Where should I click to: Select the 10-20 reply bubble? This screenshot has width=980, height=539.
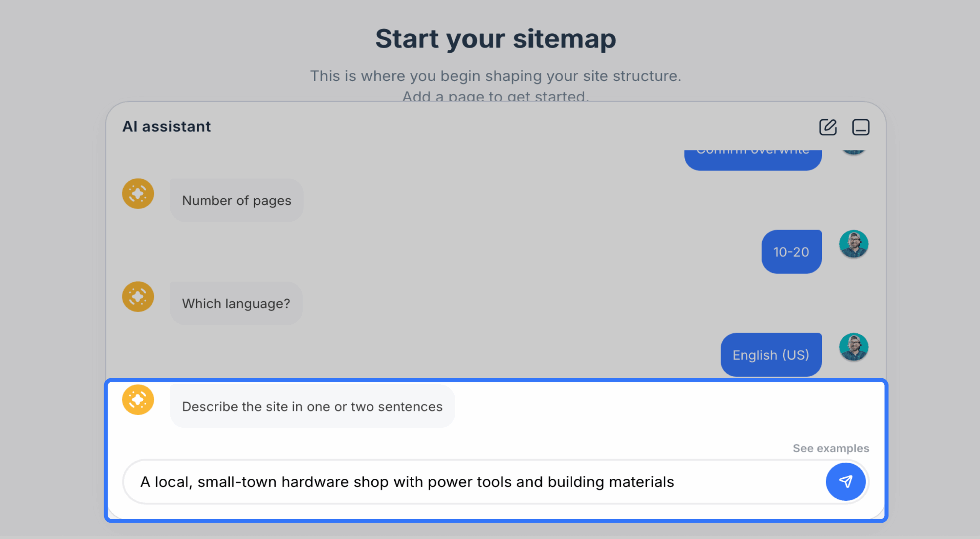[x=791, y=252]
